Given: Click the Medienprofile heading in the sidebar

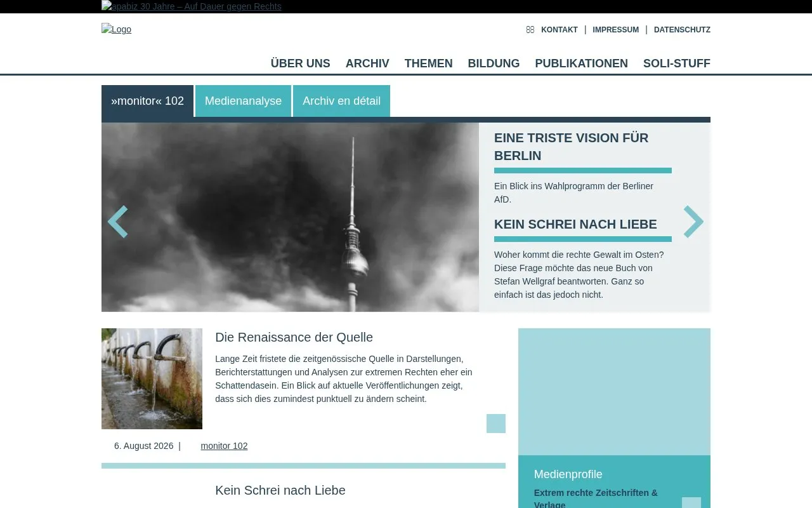Looking at the screenshot, I should click(x=568, y=474).
